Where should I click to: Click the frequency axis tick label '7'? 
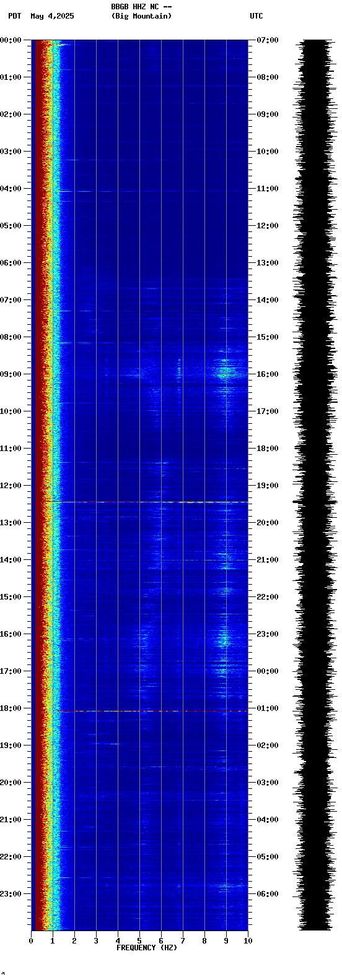183,941
